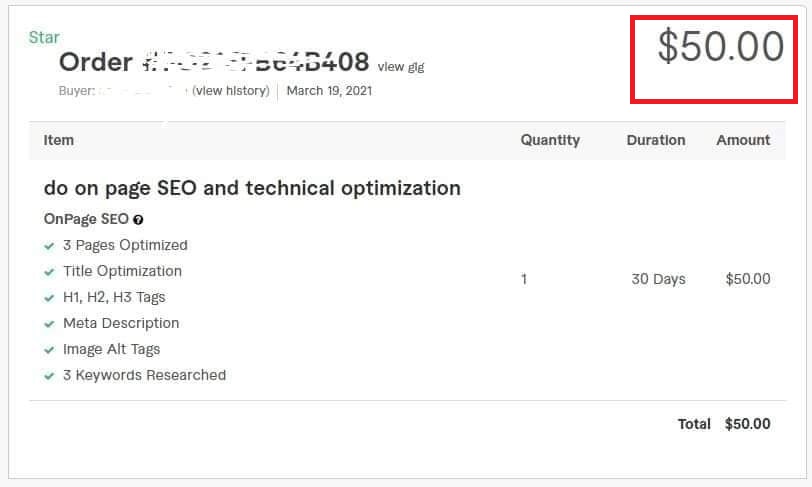Click the Total $50.00 amount at bottom
The height and width of the screenshot is (487, 812).
(747, 424)
